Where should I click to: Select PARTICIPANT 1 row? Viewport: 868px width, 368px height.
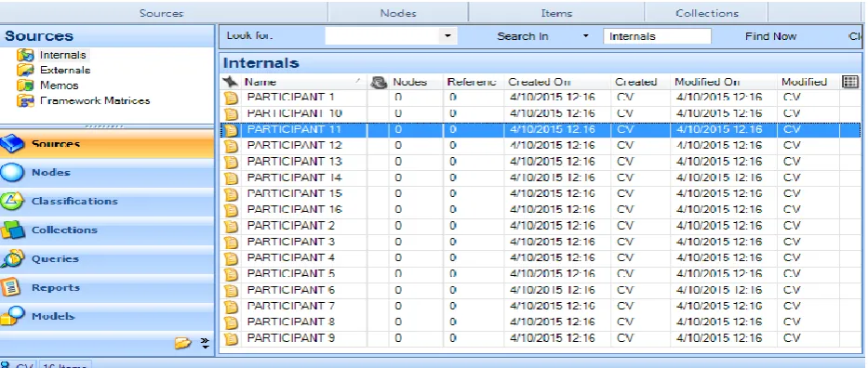click(541, 98)
